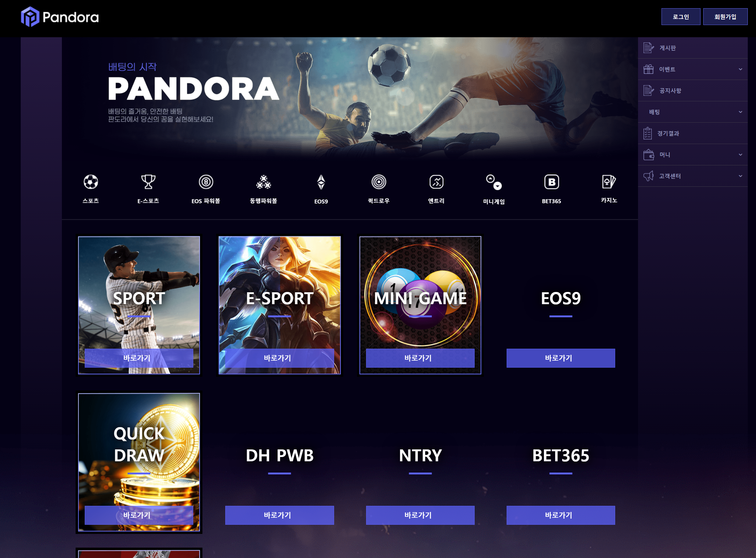This screenshot has height=558, width=756.
Task: Select the 카지노 cards icon
Action: pyautogui.click(x=609, y=182)
